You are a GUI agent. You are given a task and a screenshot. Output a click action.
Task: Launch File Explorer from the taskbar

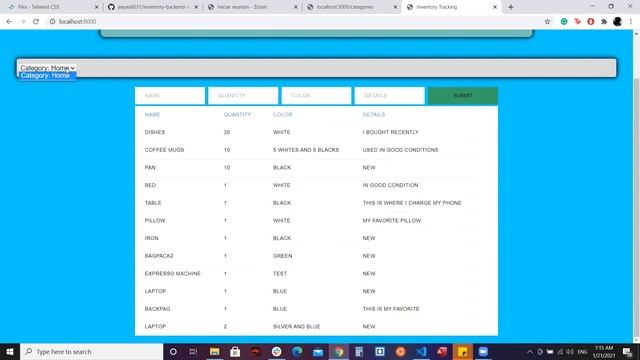tap(214, 351)
